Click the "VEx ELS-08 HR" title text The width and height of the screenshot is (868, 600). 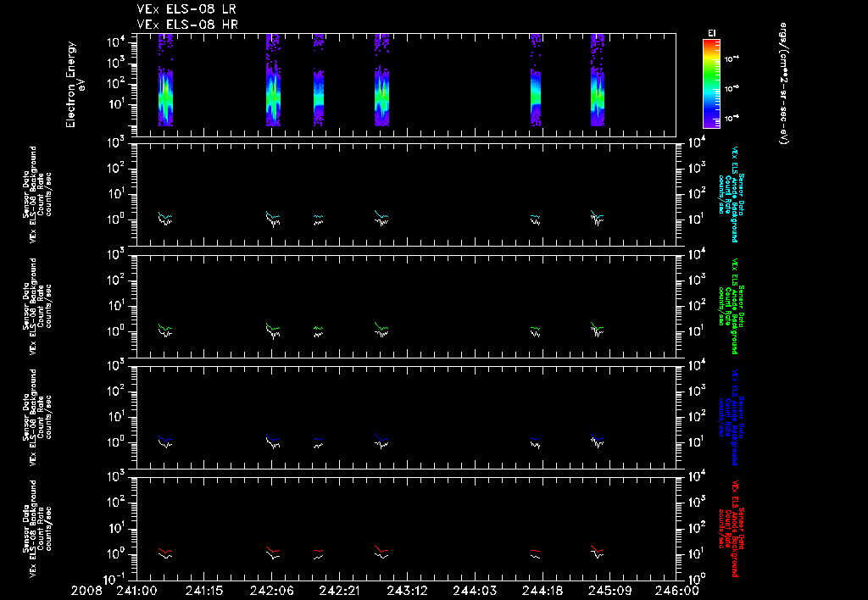pos(187,25)
